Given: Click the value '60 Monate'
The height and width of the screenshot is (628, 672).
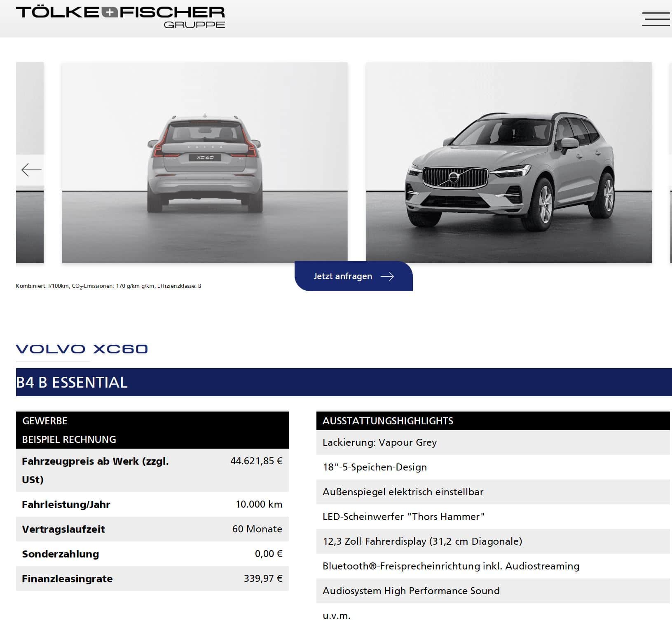Looking at the screenshot, I should click(257, 529).
